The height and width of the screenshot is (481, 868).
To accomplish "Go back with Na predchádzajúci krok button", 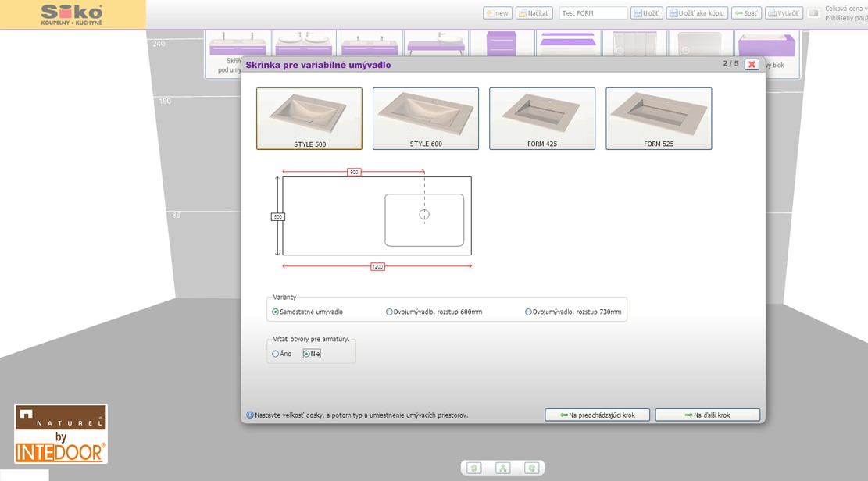I will (x=597, y=415).
